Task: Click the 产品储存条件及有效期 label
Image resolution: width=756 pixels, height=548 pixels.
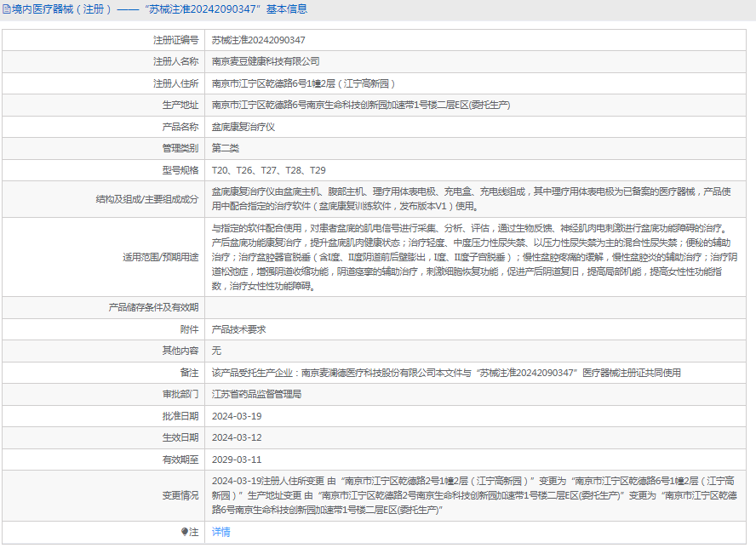Action: tap(153, 307)
